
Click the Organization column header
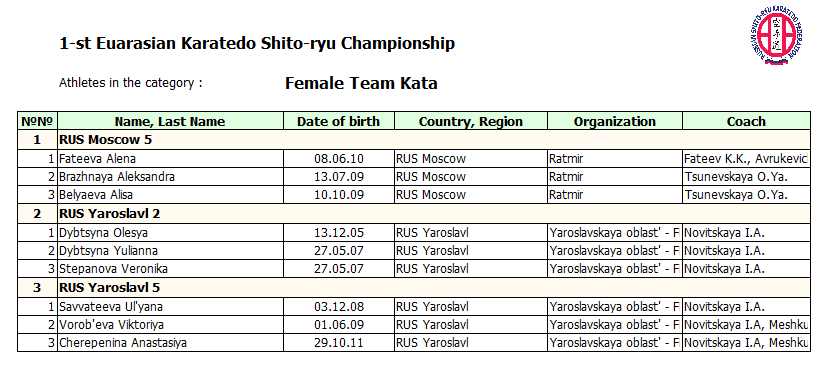(615, 121)
